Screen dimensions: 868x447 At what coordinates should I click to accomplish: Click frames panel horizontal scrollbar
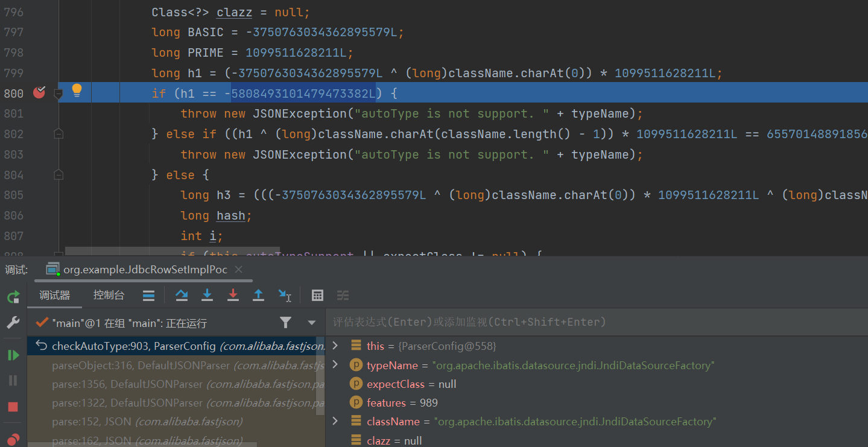(x=142, y=445)
